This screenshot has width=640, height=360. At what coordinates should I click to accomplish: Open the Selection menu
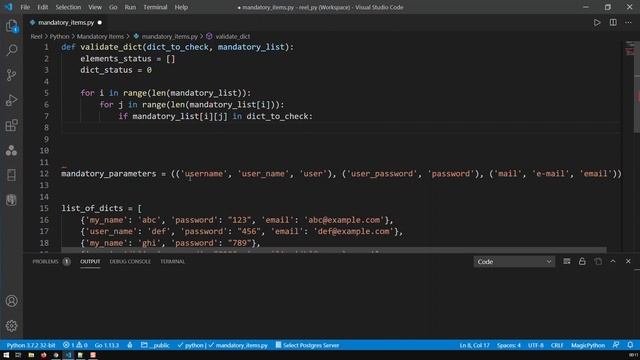click(x=68, y=7)
